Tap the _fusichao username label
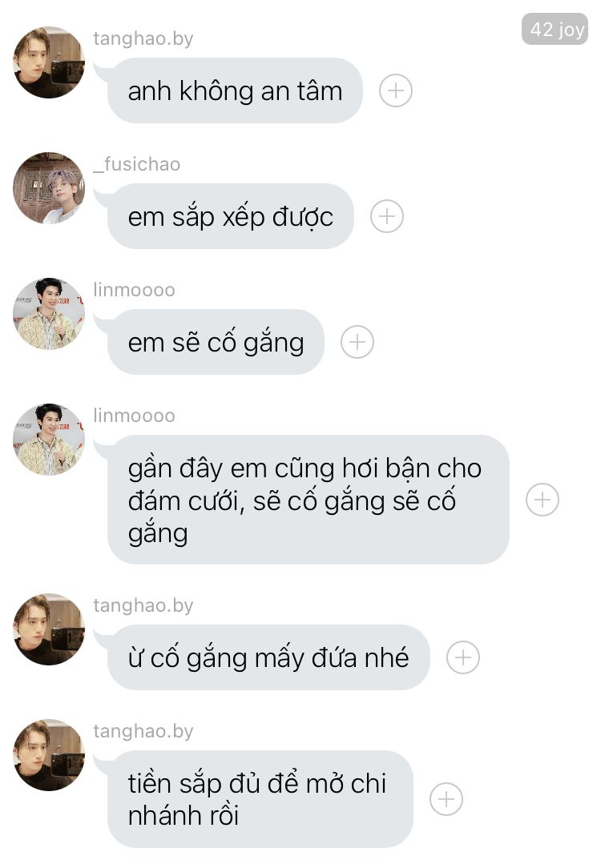The height and width of the screenshot is (868, 601). point(137,164)
